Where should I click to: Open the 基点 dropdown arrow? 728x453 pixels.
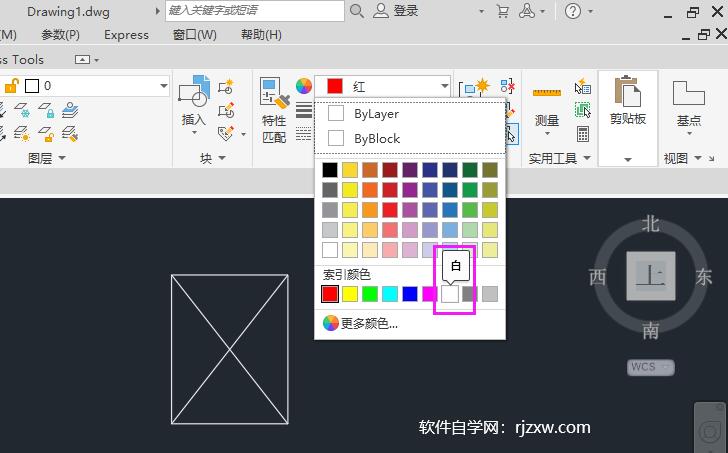click(x=689, y=134)
